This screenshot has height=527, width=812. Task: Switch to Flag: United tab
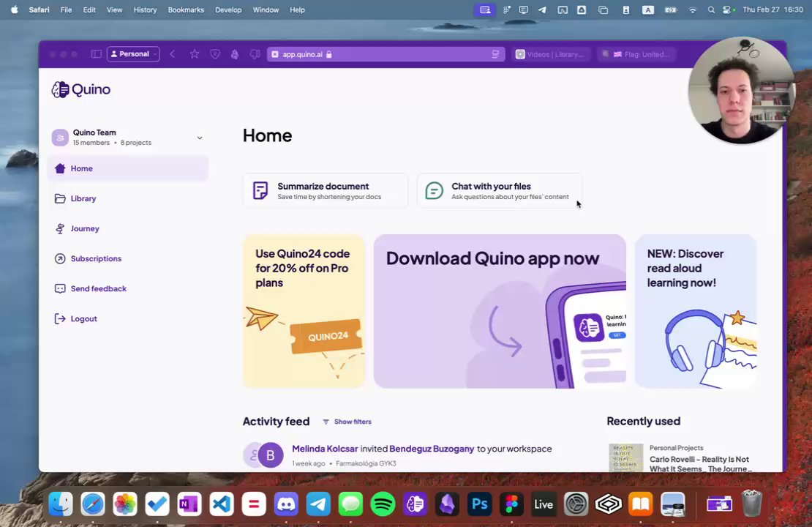636,54
